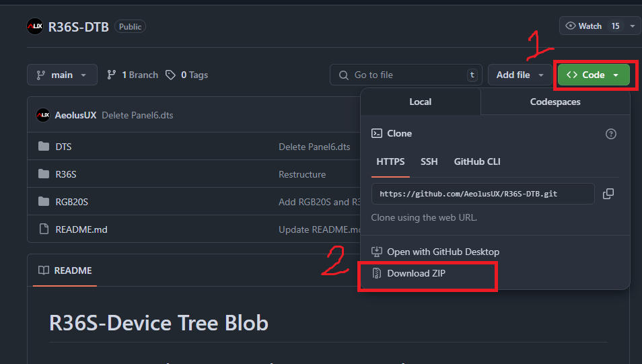Open the Add RGB20S commit message

pyautogui.click(x=320, y=202)
